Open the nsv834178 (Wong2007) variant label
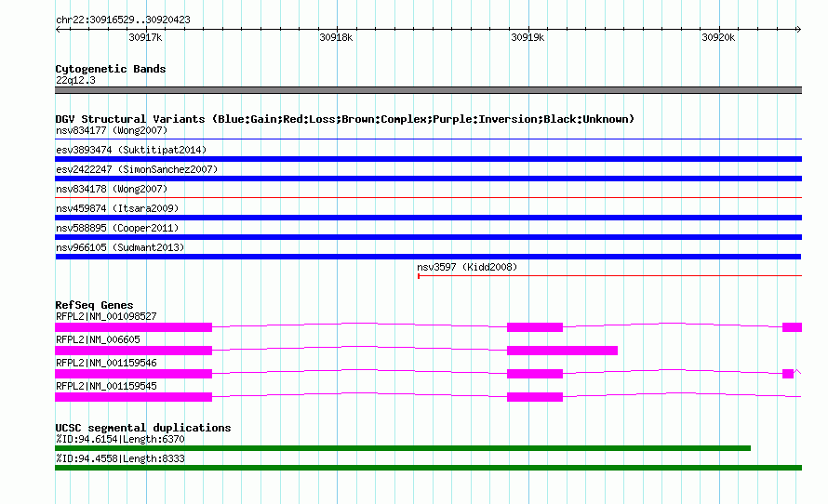828x504 pixels. pyautogui.click(x=112, y=189)
